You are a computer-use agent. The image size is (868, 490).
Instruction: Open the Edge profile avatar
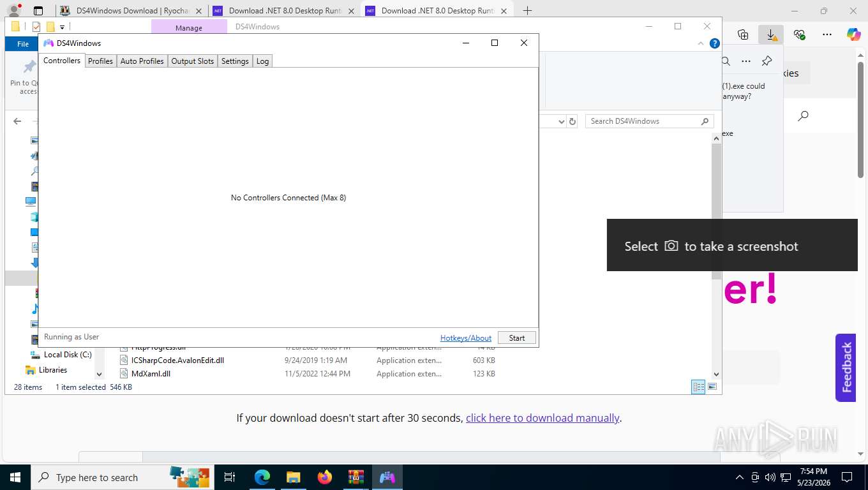13,11
